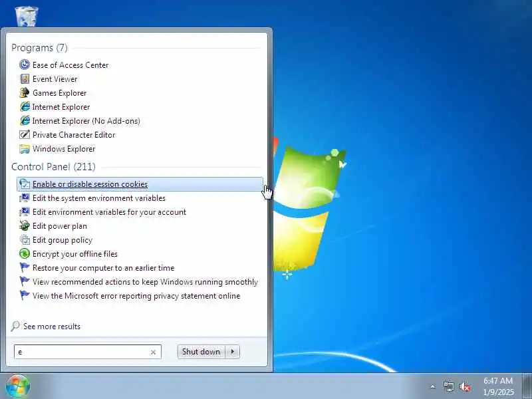This screenshot has height=399, width=532.
Task: Open the network status tray icon
Action: click(x=448, y=386)
